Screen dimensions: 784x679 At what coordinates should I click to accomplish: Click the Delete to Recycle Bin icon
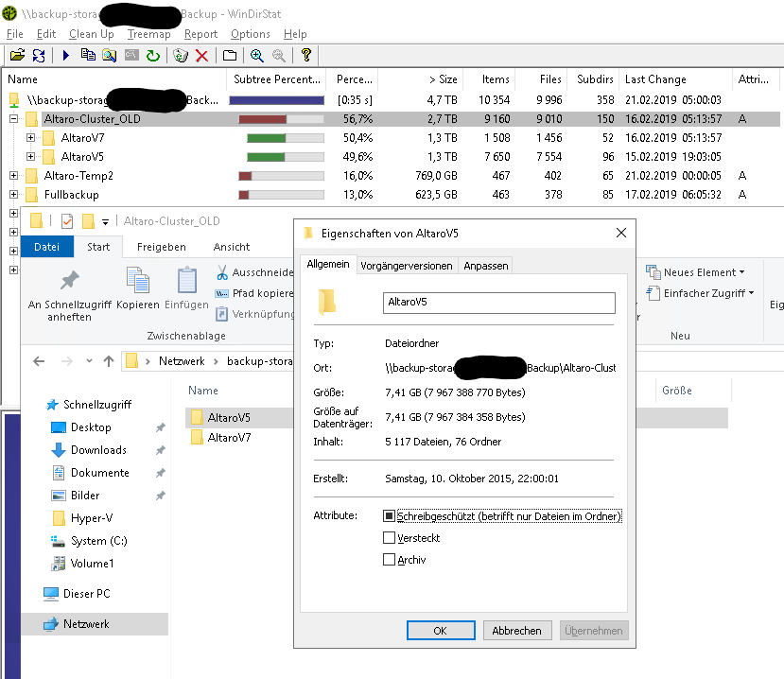pos(181,55)
